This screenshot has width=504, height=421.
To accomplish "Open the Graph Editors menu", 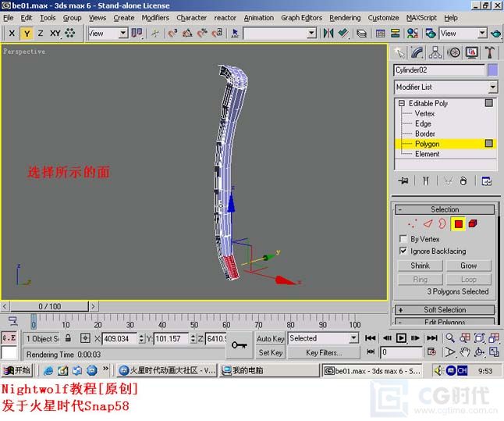I will (x=301, y=18).
